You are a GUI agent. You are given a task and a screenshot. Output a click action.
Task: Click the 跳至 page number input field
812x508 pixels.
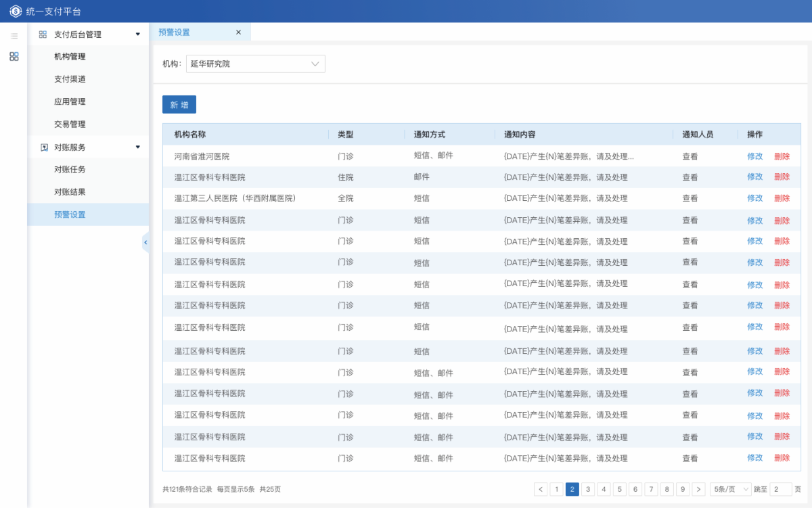click(781, 489)
